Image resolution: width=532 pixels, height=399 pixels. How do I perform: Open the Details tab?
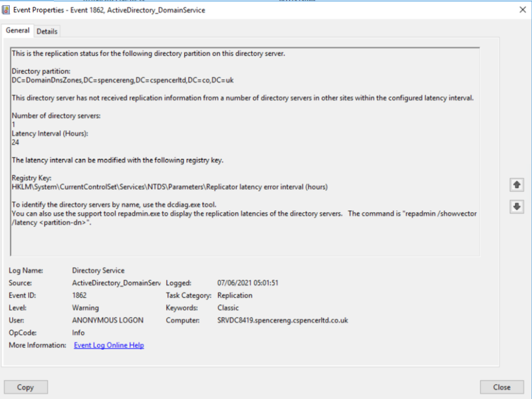click(x=47, y=32)
